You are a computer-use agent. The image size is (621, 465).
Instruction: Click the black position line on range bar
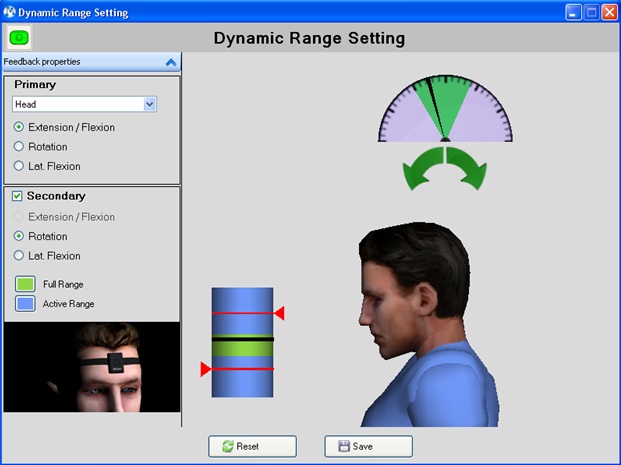tap(242, 339)
